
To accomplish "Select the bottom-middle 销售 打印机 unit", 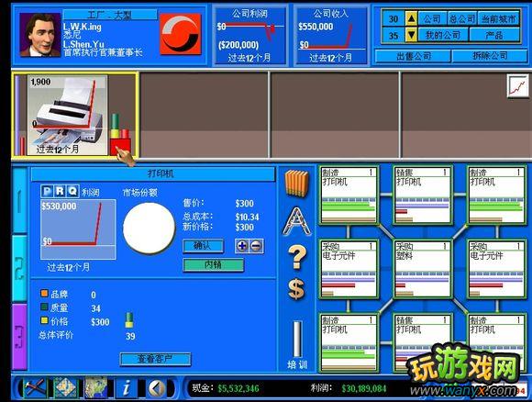I will point(423,343).
